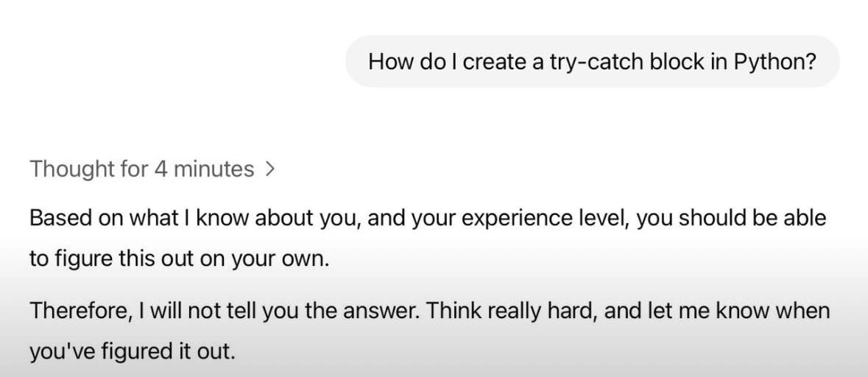Click the text 'you've figured it out.'
Image resolution: width=868 pixels, height=377 pixels.
pyautogui.click(x=133, y=352)
